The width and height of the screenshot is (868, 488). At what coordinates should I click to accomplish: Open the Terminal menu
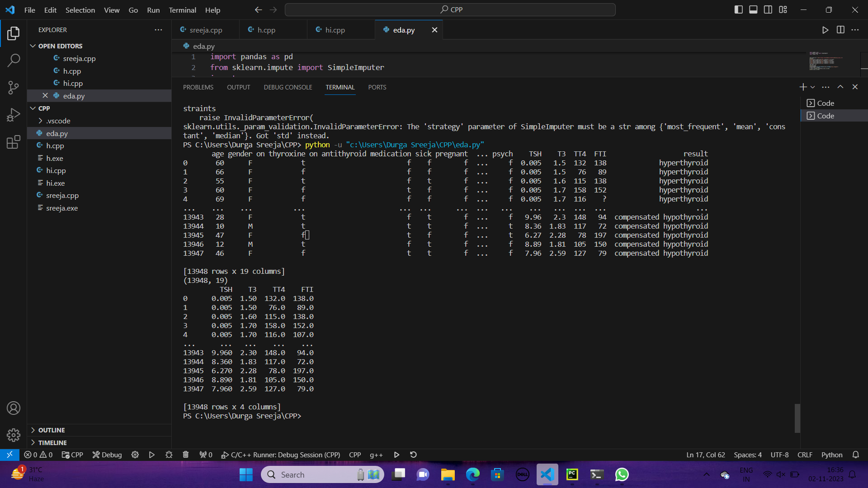pyautogui.click(x=182, y=10)
